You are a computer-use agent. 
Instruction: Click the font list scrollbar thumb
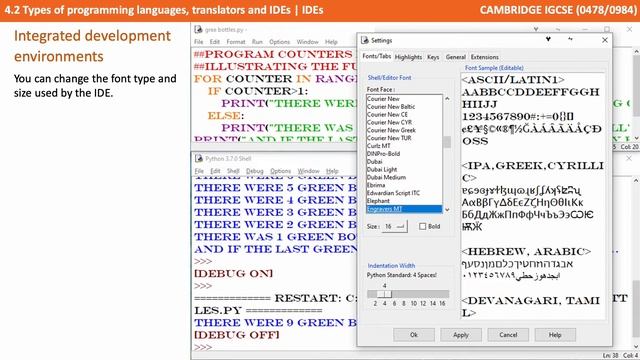click(x=447, y=142)
